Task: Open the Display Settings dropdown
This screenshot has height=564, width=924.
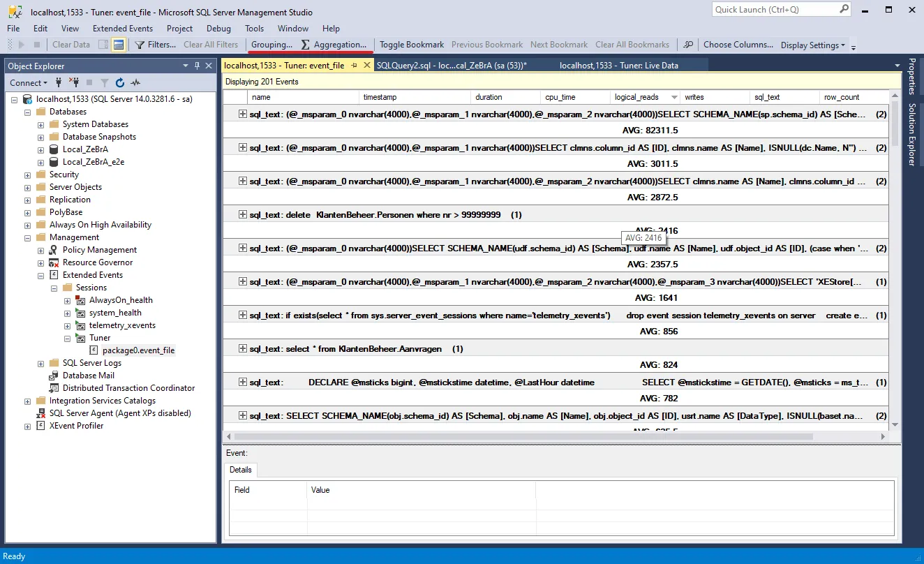Action: tap(812, 45)
